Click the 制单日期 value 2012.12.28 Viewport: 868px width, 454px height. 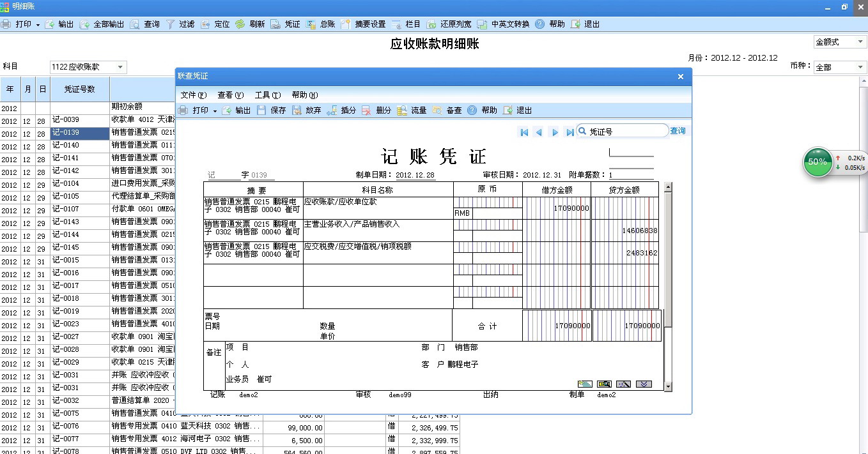[x=415, y=176]
